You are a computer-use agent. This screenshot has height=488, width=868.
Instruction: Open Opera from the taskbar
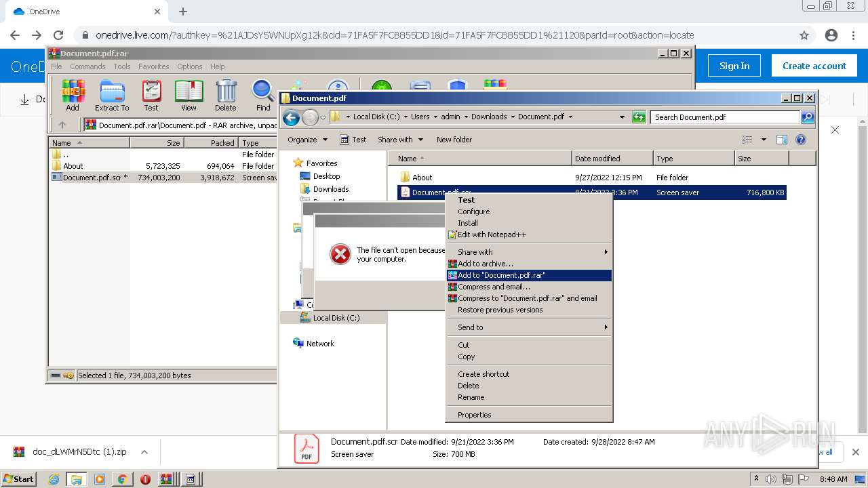point(145,479)
